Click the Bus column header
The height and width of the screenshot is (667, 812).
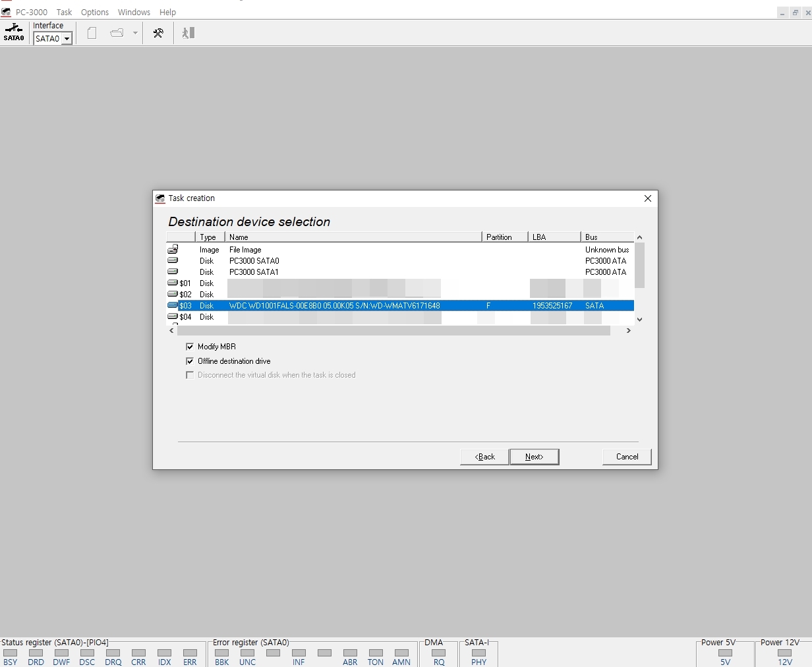pyautogui.click(x=607, y=237)
